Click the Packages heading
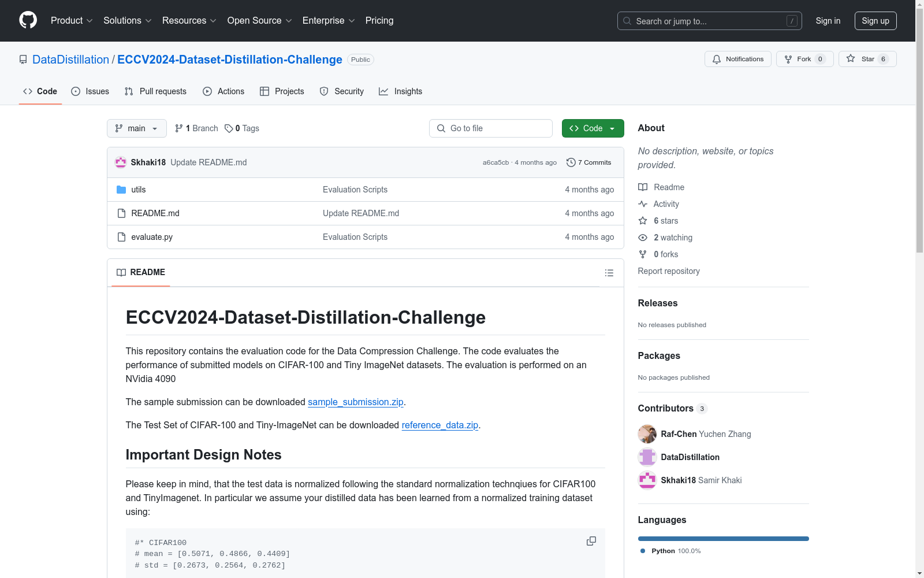 coord(659,355)
